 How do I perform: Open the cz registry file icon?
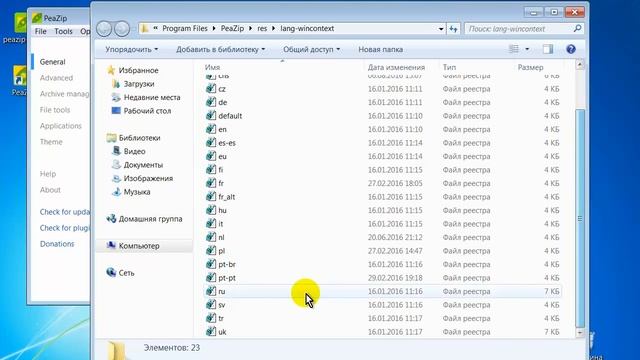[x=211, y=89]
